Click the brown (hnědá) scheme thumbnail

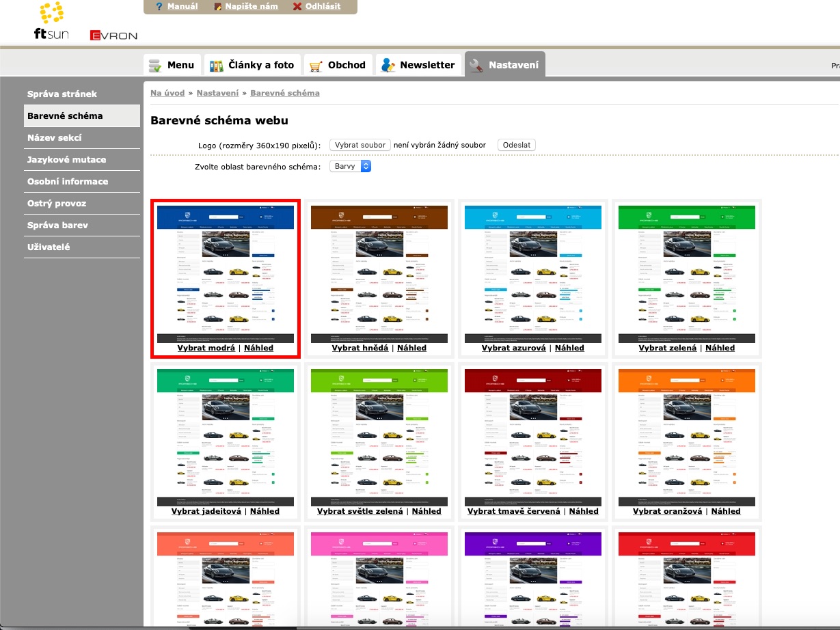tap(379, 274)
